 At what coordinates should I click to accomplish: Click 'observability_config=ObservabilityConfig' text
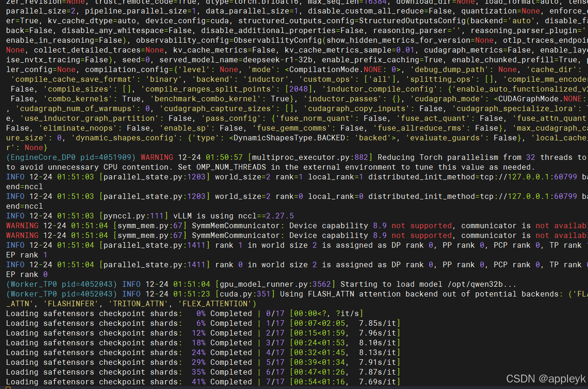coord(229,40)
